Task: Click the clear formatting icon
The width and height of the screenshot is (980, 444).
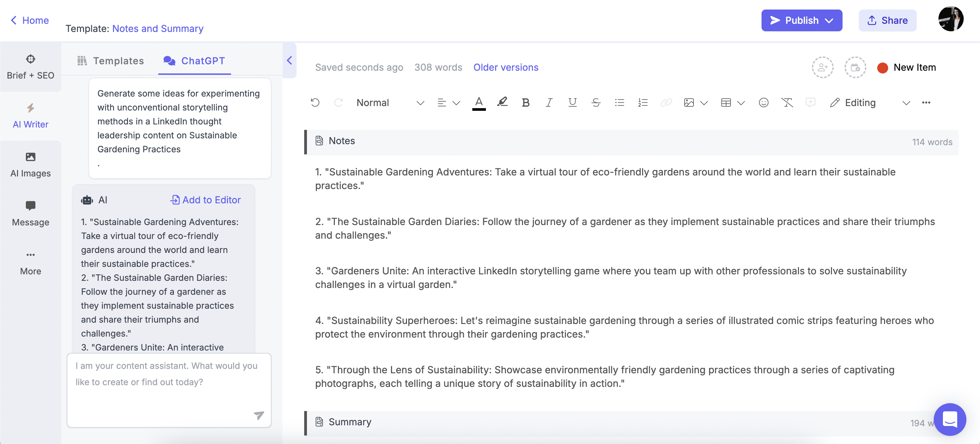Action: pos(787,103)
